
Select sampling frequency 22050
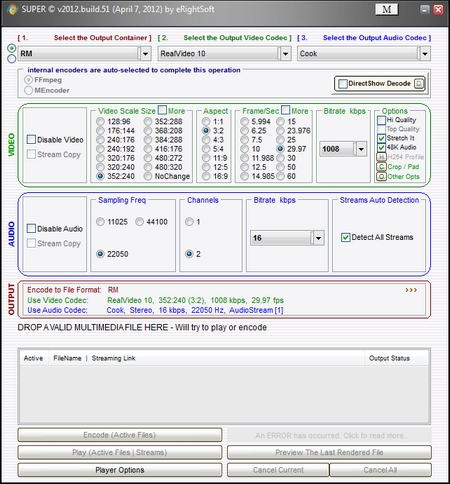click(x=100, y=254)
